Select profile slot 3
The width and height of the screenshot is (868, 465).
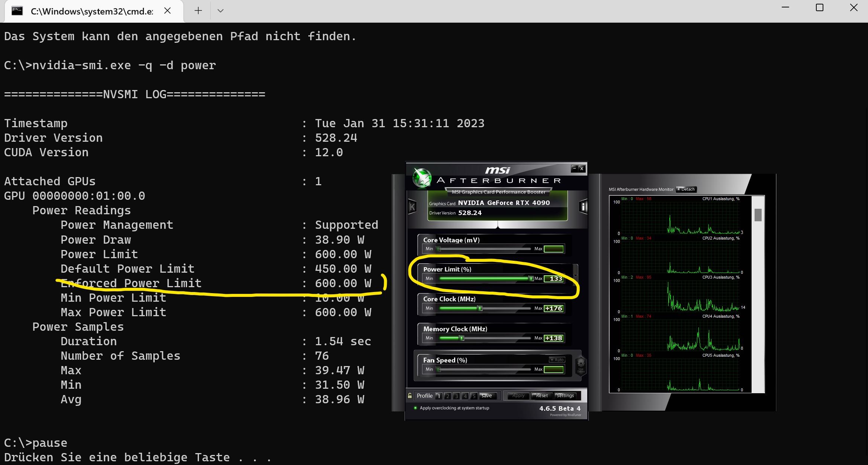(x=456, y=396)
